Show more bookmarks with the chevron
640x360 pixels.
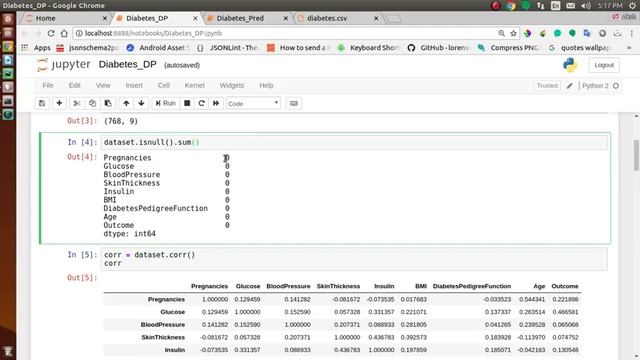click(629, 48)
